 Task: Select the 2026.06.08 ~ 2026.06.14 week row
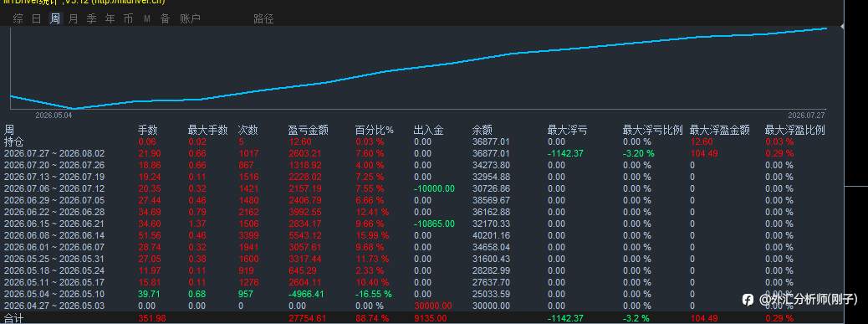tap(421, 235)
